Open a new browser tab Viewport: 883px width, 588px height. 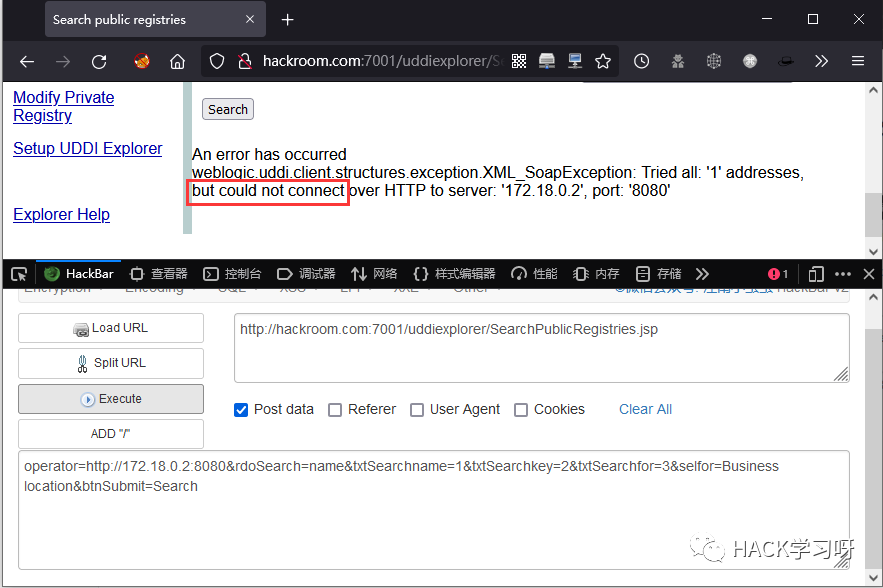click(288, 20)
